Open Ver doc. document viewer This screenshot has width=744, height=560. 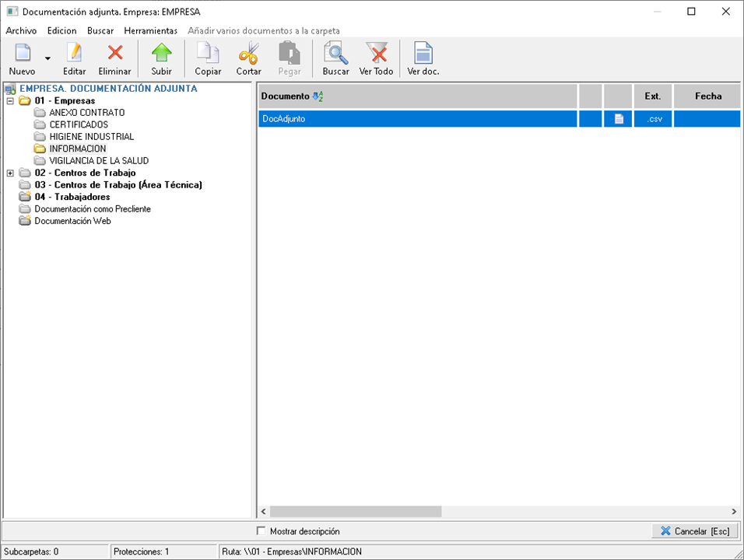coord(423,54)
